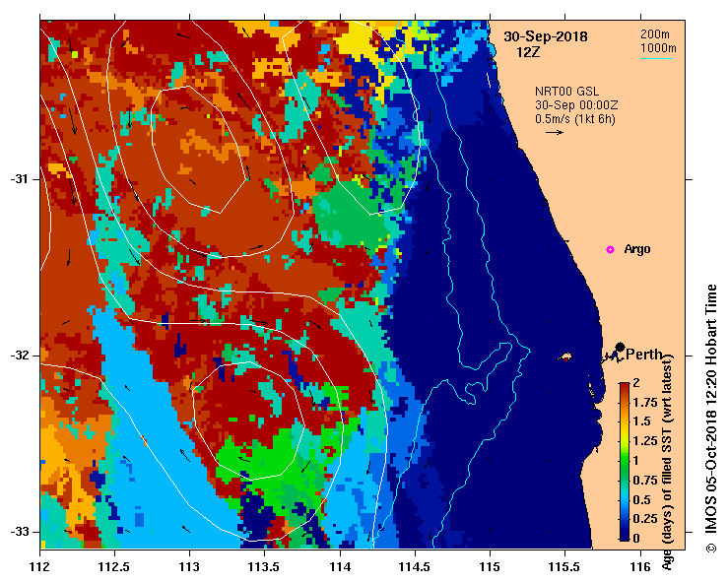Click the '30-Sep 00:00Z' text

(576, 105)
